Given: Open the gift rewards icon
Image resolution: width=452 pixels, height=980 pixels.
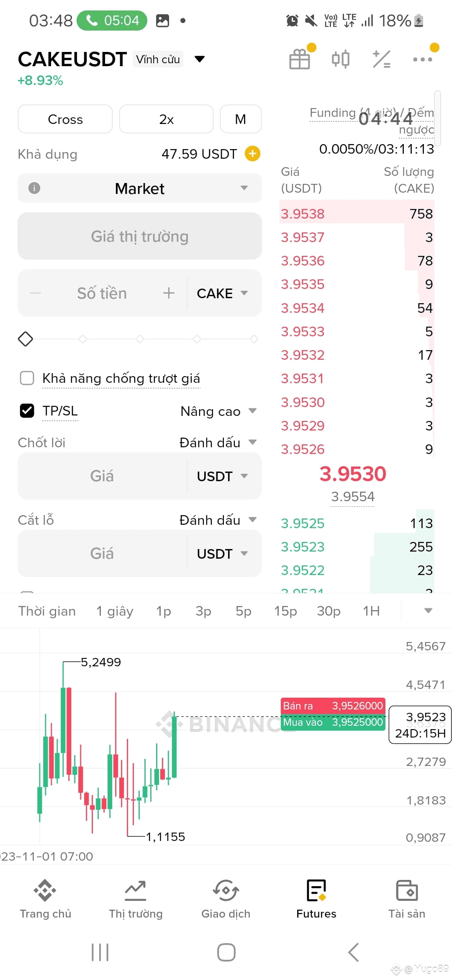Looking at the screenshot, I should [300, 59].
